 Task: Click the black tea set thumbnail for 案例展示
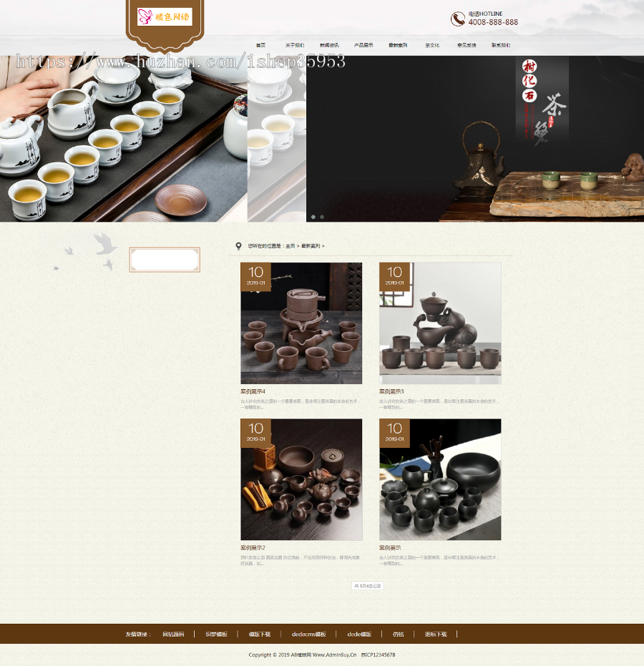440,479
